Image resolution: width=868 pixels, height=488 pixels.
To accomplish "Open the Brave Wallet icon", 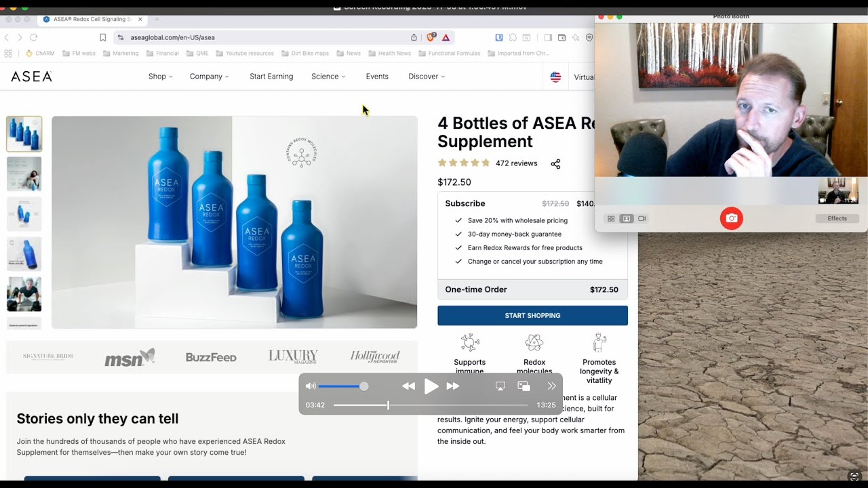I will 562,37.
